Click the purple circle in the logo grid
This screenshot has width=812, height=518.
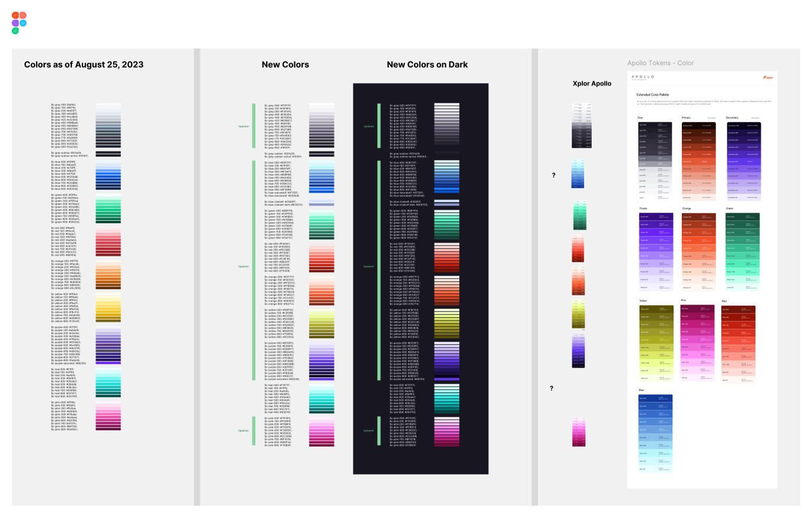(15, 23)
